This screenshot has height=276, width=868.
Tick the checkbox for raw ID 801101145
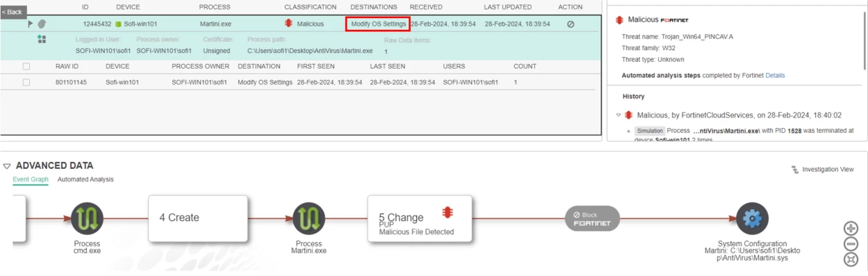tap(26, 82)
